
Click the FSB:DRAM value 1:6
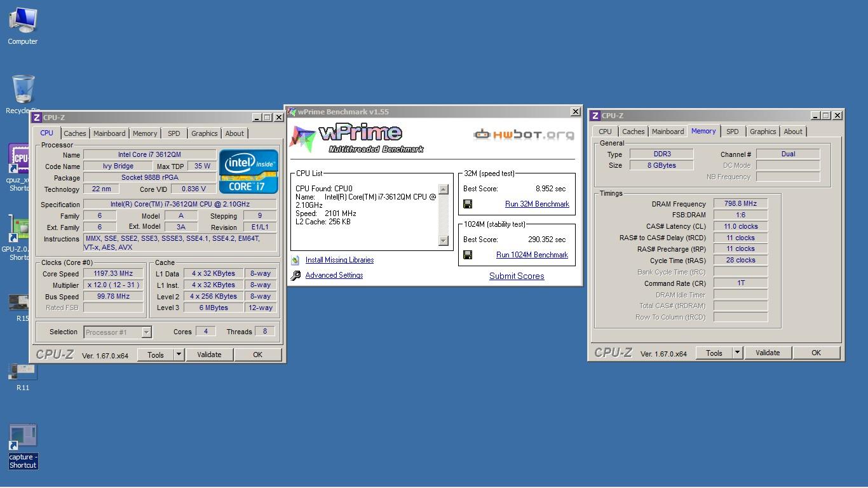click(x=740, y=215)
